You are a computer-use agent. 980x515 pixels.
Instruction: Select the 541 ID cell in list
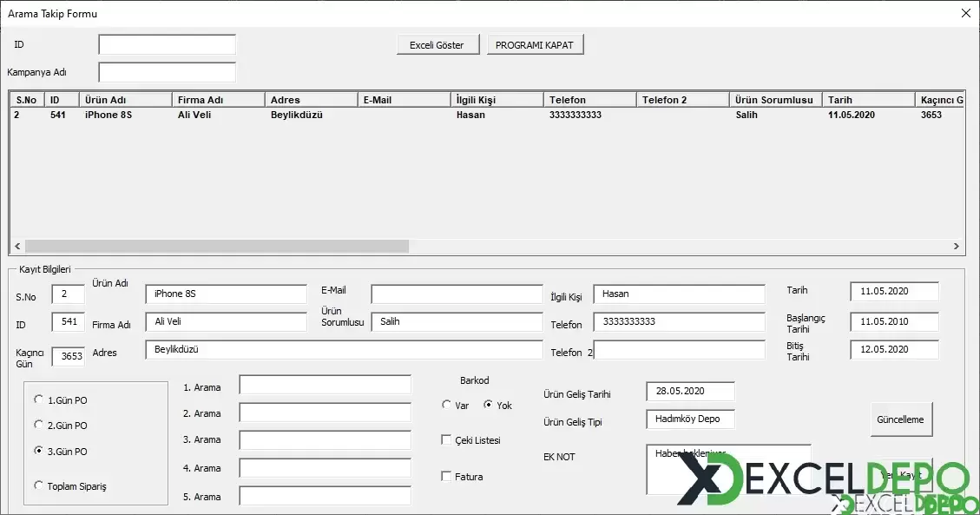coord(58,115)
